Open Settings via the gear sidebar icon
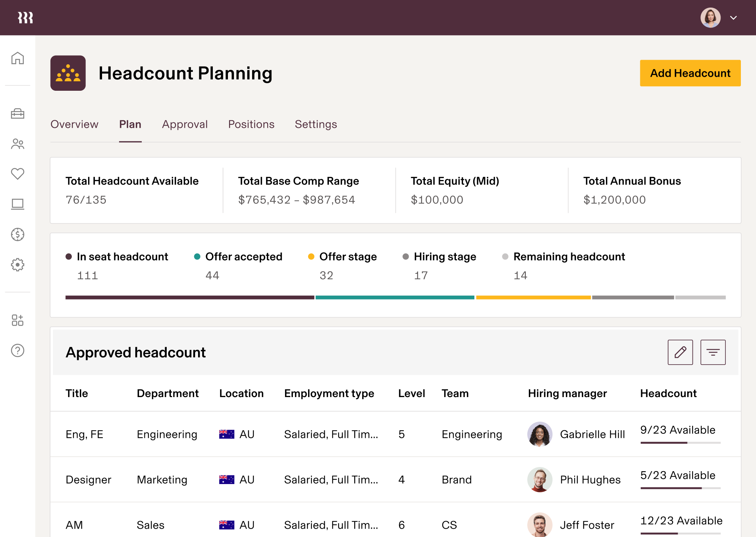Viewport: 756px width, 537px height. pyautogui.click(x=17, y=265)
